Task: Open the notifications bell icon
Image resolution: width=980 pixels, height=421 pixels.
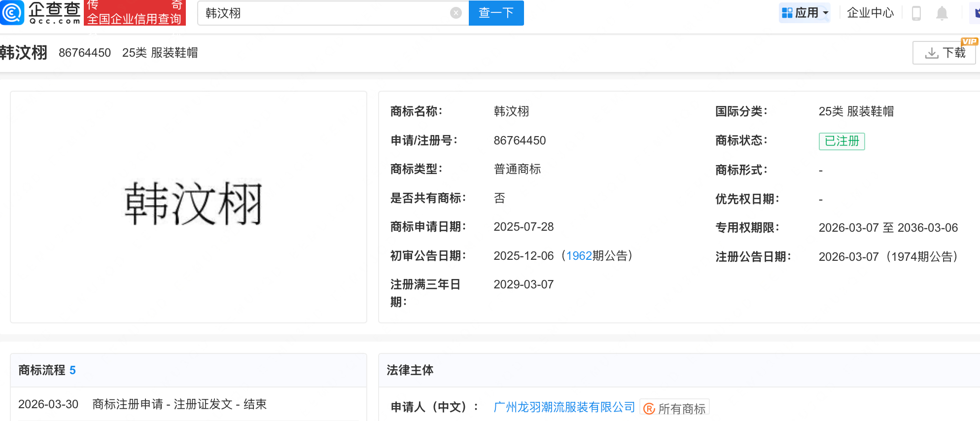Action: click(942, 13)
